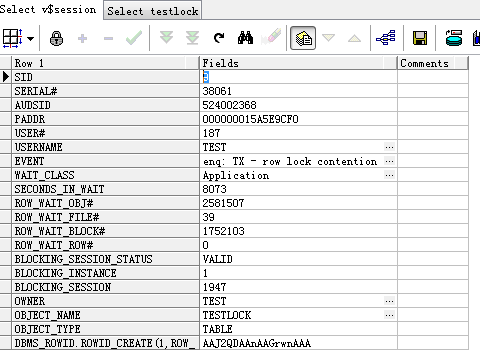
Task: Toggle the single record view button
Action: 303,38
